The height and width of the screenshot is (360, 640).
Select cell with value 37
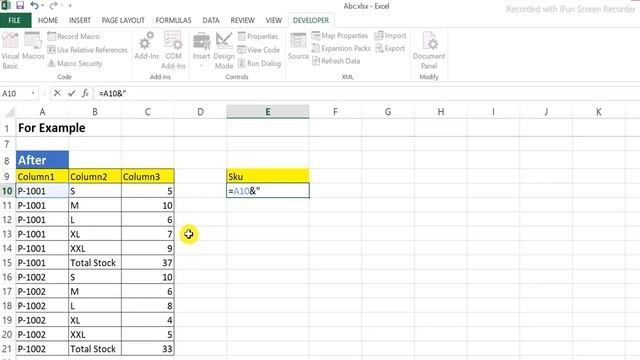click(x=148, y=262)
